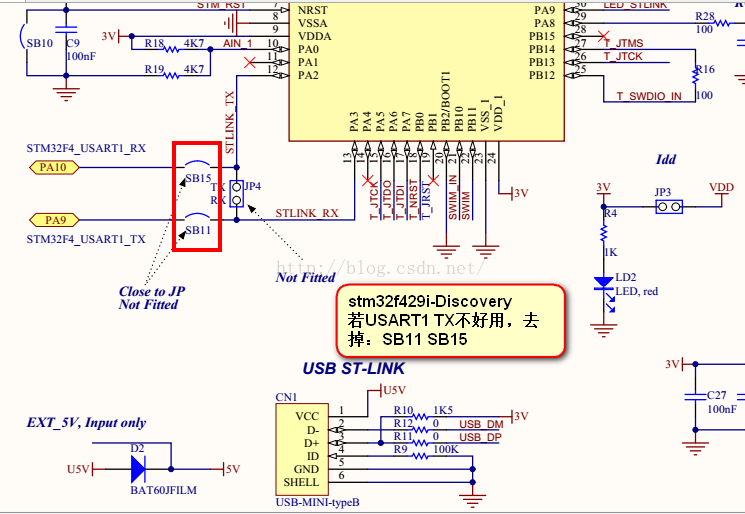Click the USB_DP net label
The width and height of the screenshot is (745, 514).
480,437
